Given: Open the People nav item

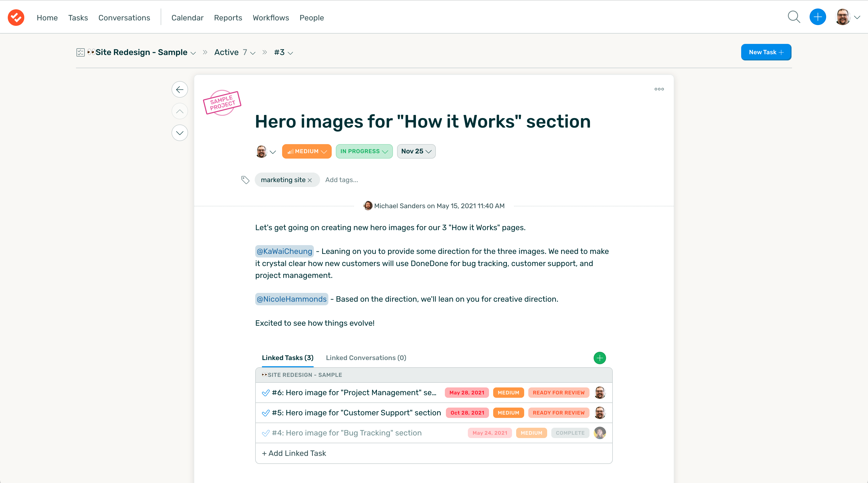Looking at the screenshot, I should 312,18.
